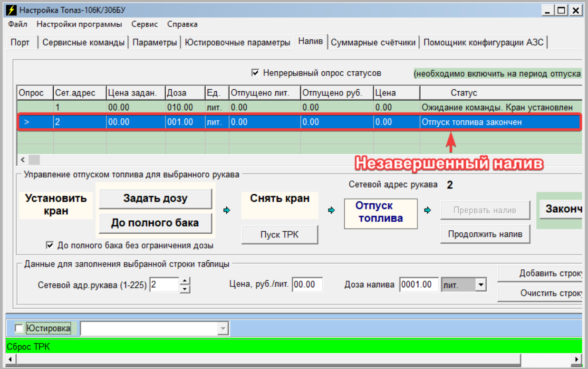Switch to the Сервисные команды tab

84,42
